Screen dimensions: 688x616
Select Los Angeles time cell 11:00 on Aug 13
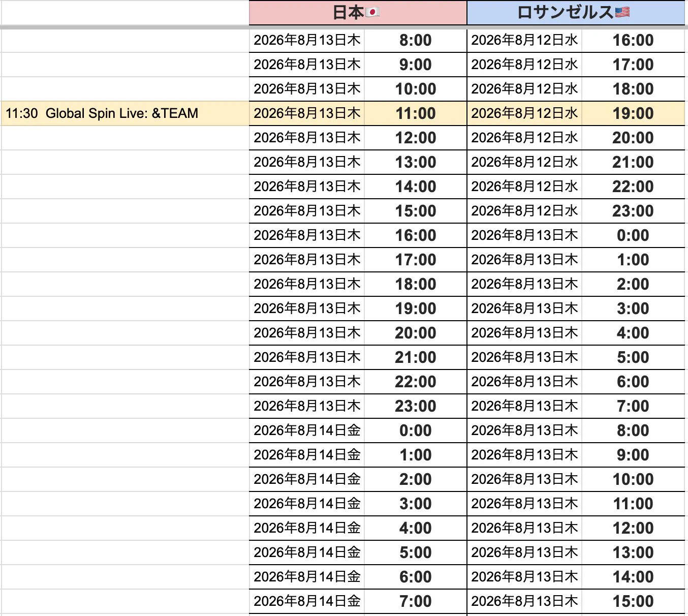[633, 504]
